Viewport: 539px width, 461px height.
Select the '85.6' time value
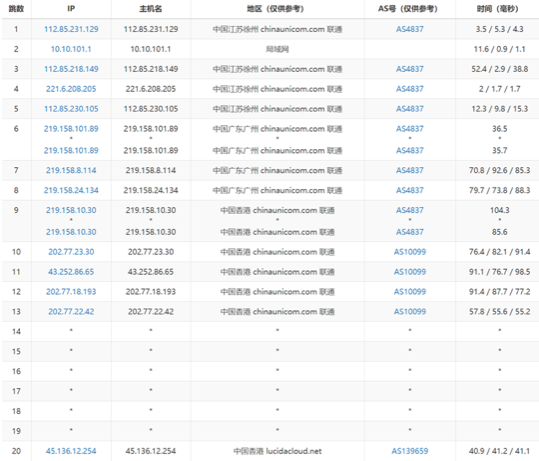[499, 232]
